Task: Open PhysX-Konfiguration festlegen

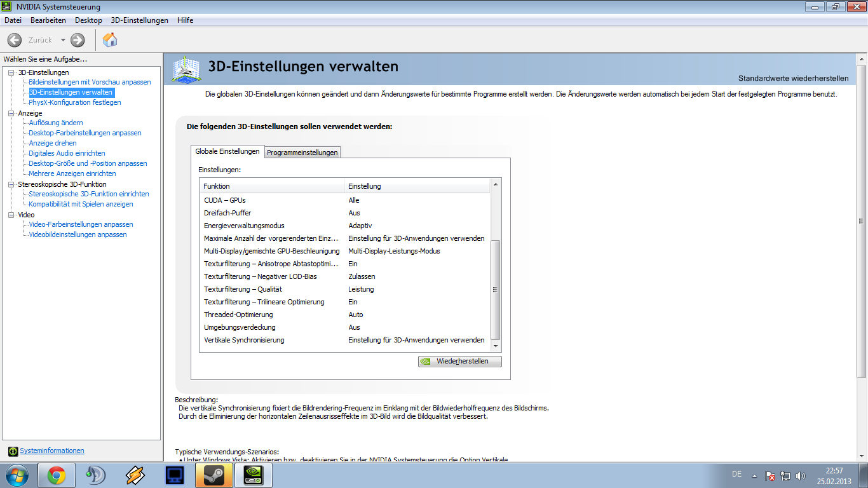Action: click(x=75, y=102)
